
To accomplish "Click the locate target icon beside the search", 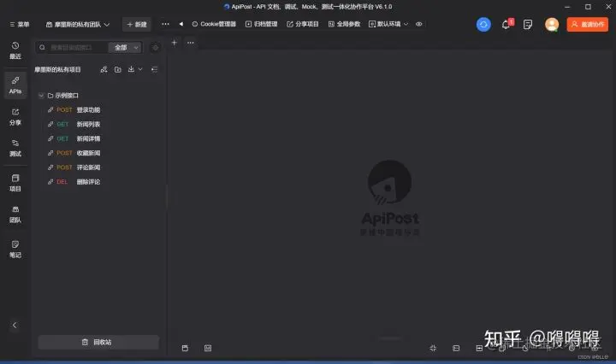I will click(156, 48).
